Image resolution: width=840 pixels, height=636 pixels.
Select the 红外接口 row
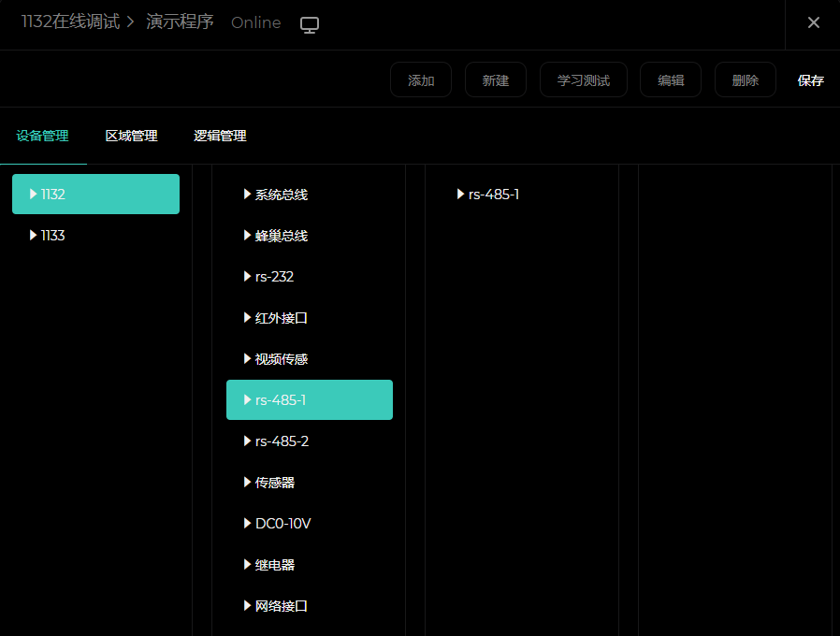tap(310, 318)
